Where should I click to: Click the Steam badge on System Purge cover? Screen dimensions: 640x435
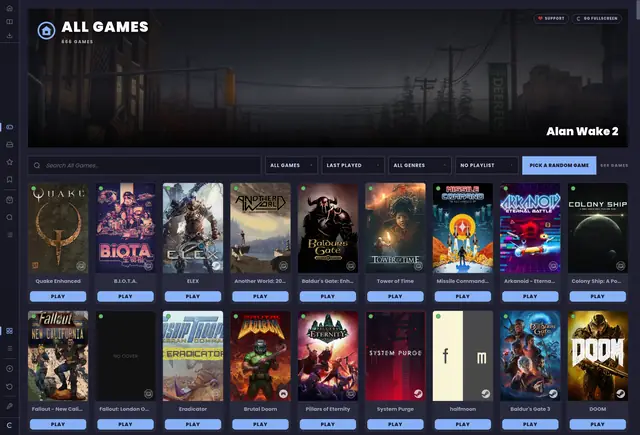pos(418,394)
